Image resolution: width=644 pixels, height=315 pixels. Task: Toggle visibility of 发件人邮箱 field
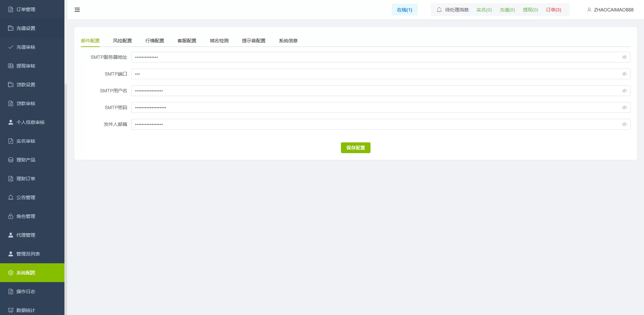pos(624,124)
